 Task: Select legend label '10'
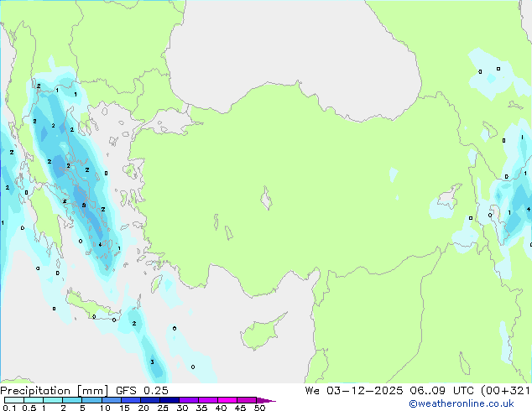point(105,408)
